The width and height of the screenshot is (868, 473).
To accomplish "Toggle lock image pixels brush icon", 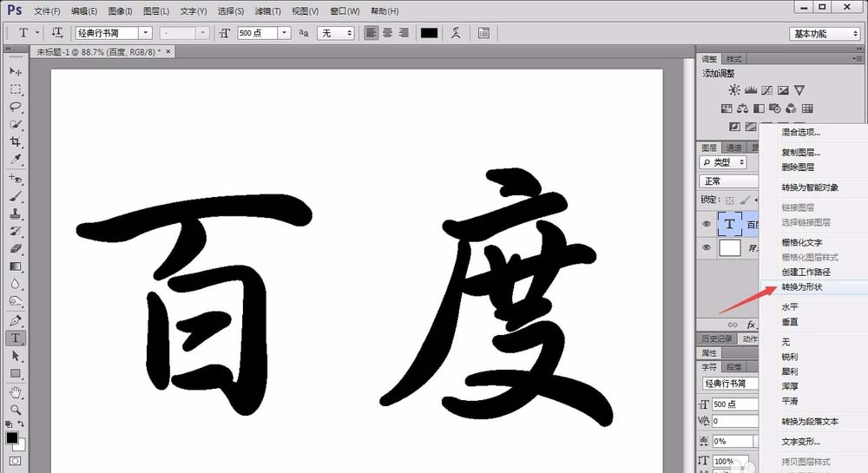I will tap(745, 200).
